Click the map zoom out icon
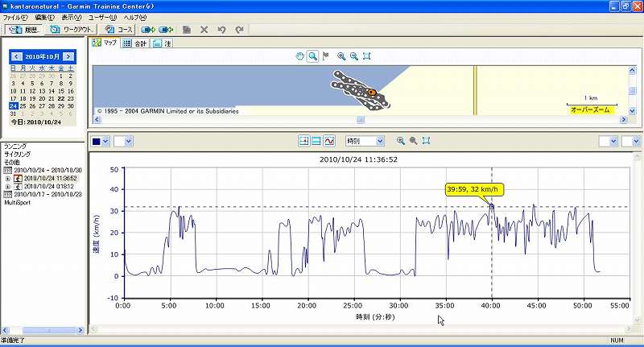 [354, 56]
